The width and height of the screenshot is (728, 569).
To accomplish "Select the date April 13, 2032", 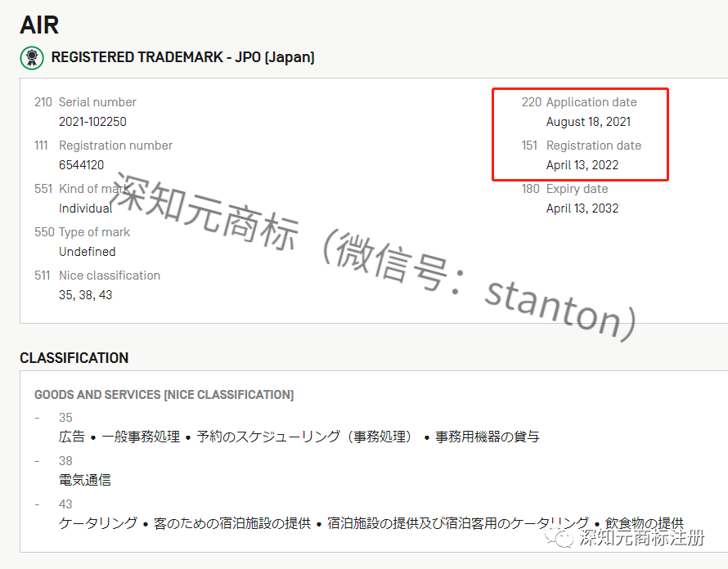I will pos(582,208).
